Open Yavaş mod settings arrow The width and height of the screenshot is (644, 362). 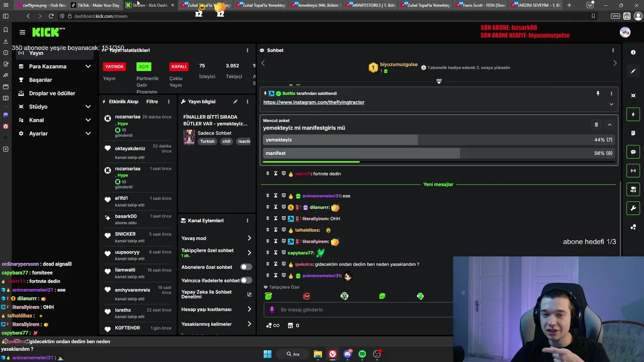coord(249,238)
